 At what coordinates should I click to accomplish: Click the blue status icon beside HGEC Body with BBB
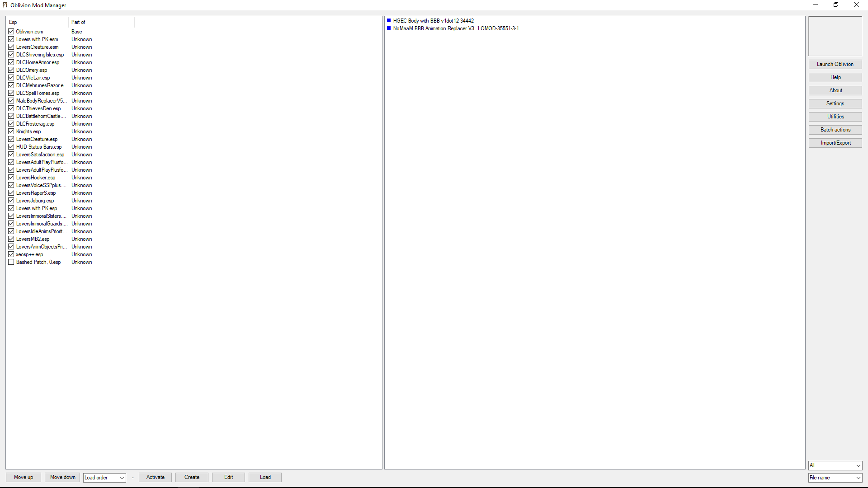tap(389, 20)
